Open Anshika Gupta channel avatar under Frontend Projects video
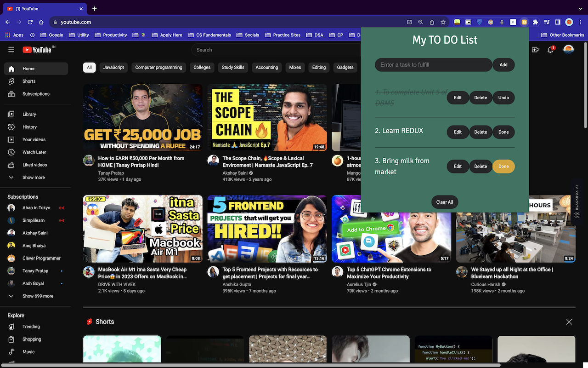The height and width of the screenshot is (368, 588). [213, 272]
